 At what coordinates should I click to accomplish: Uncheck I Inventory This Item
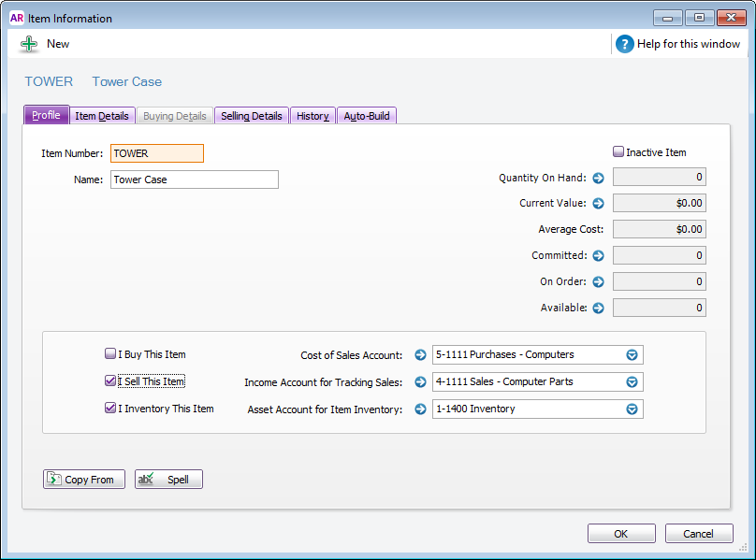click(110, 409)
